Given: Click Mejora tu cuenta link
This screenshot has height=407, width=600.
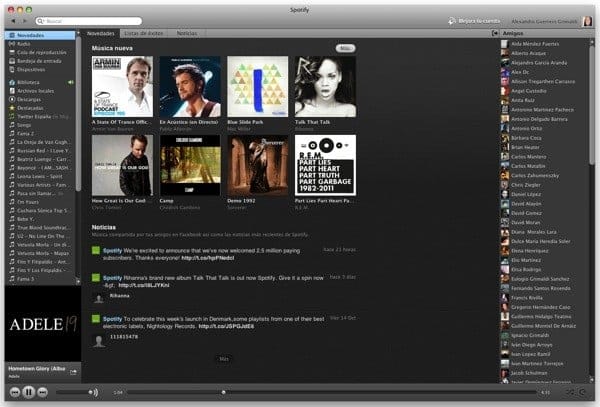Looking at the screenshot, I should (479, 21).
